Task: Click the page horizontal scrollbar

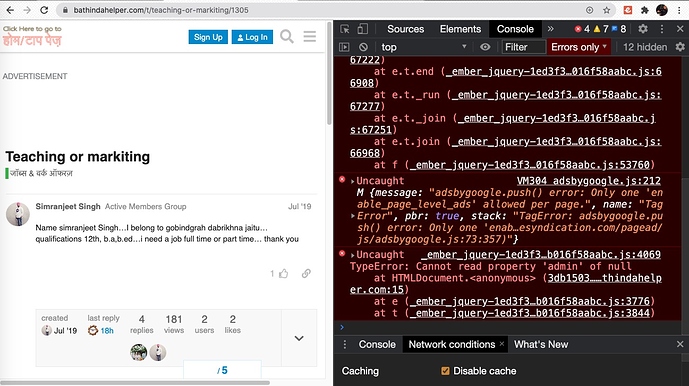Action: point(135,382)
